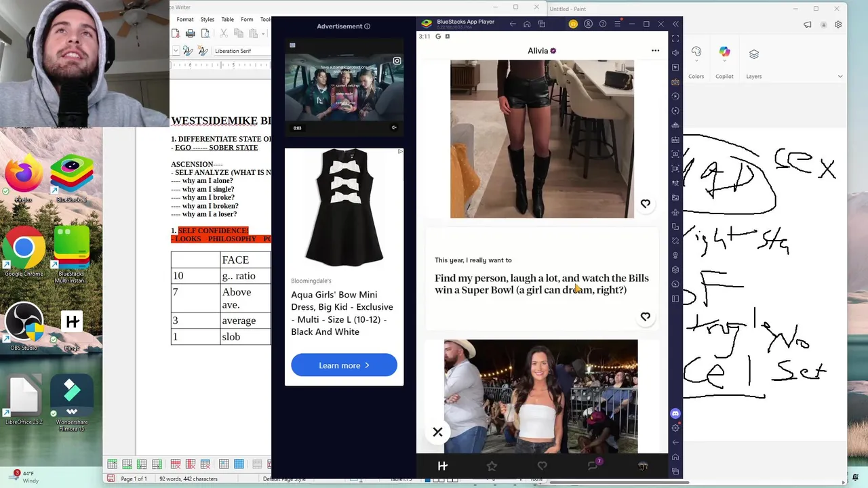
Task: Open Discord icon in BlueStacks sidebar
Action: pyautogui.click(x=675, y=413)
